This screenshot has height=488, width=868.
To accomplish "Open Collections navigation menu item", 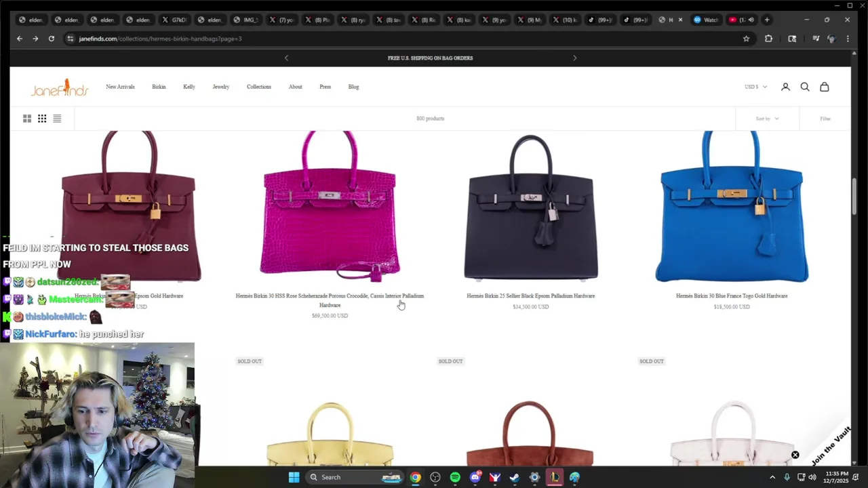I will [x=259, y=87].
